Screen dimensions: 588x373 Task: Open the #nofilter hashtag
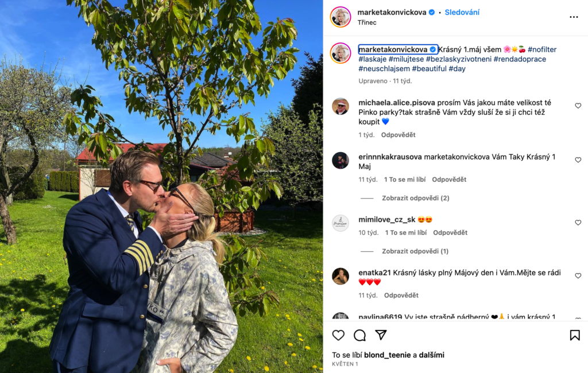[542, 49]
